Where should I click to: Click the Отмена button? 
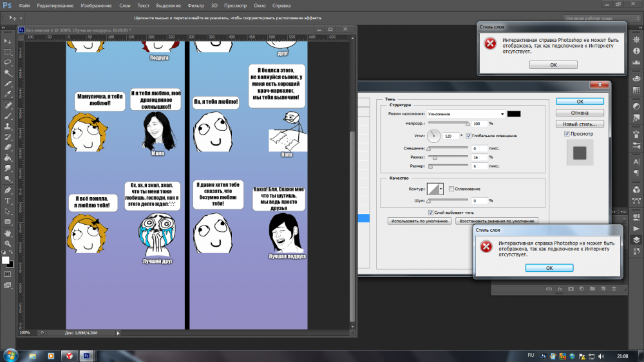(580, 113)
